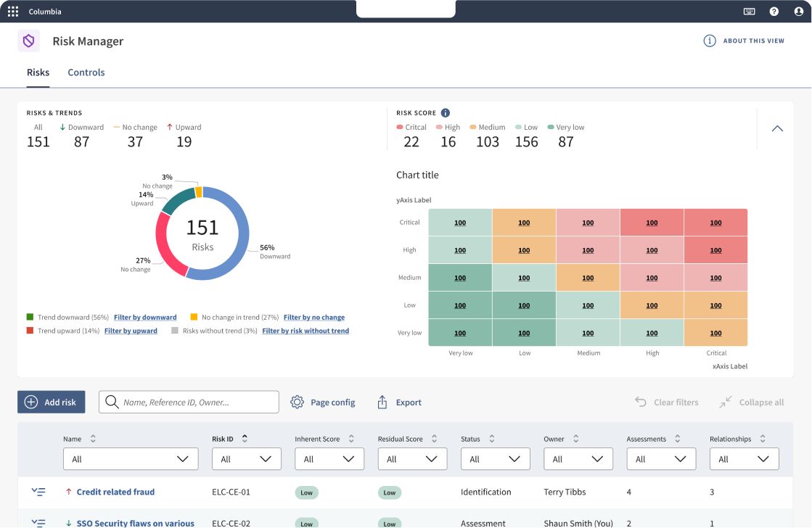Click heatmap cell Critical row, Critical column

point(715,223)
